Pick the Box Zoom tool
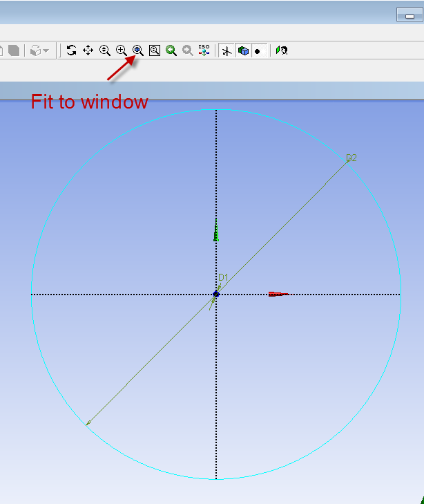Viewport: 424px width, 504px height. (x=122, y=50)
